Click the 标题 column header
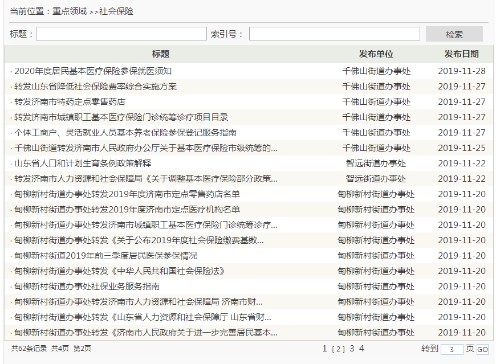The height and width of the screenshot is (364, 500). (161, 54)
